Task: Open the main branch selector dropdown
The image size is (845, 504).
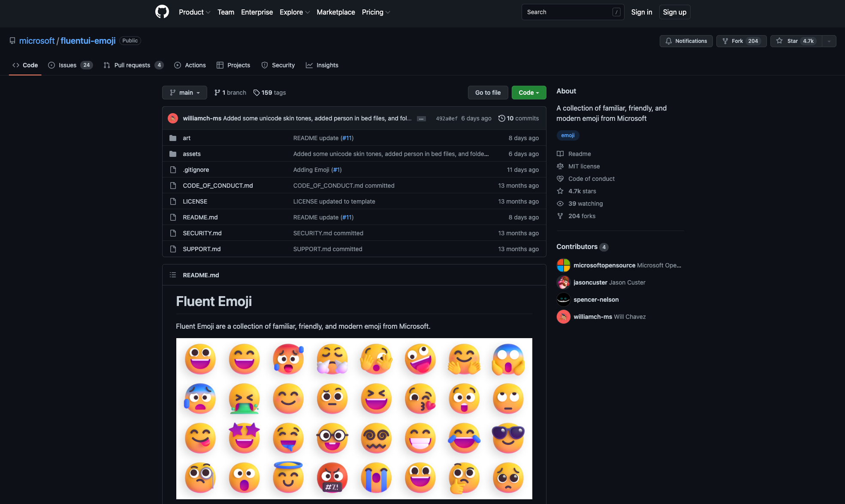Action: click(x=184, y=93)
